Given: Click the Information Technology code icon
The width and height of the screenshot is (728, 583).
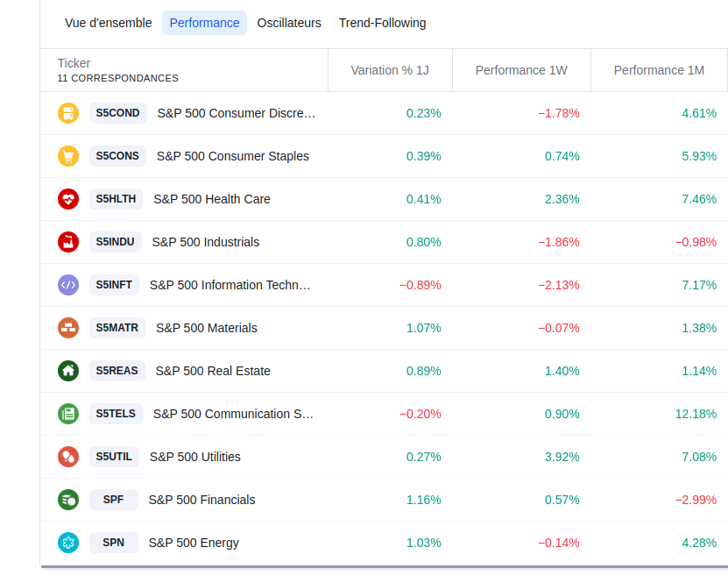Looking at the screenshot, I should point(68,285).
